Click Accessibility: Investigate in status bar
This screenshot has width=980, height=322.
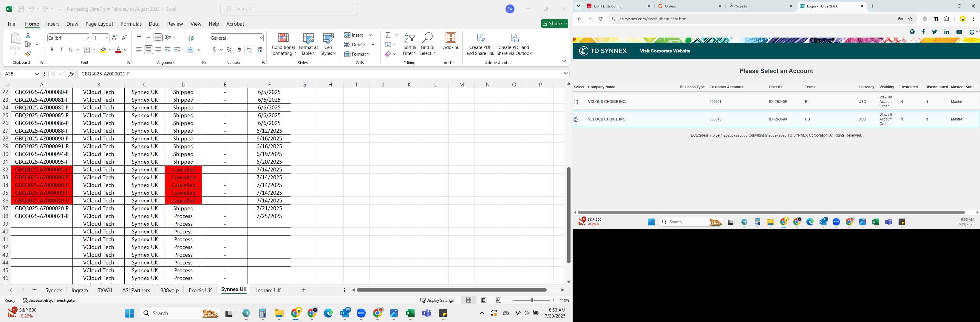[x=49, y=300]
